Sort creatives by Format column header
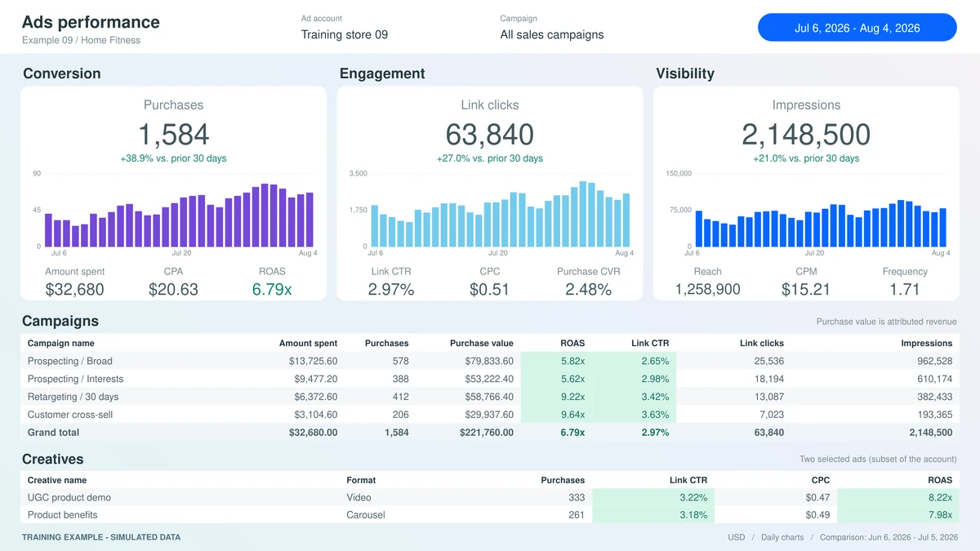The width and height of the screenshot is (980, 551). click(361, 480)
